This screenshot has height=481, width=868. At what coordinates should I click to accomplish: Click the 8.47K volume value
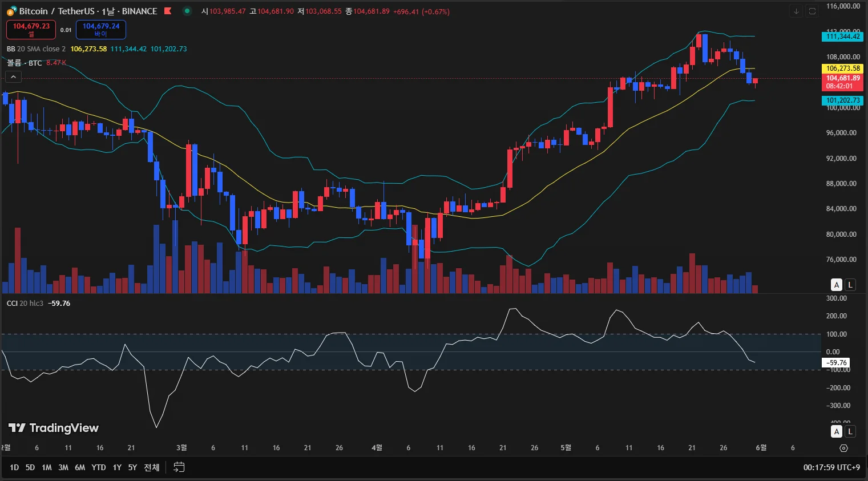56,63
